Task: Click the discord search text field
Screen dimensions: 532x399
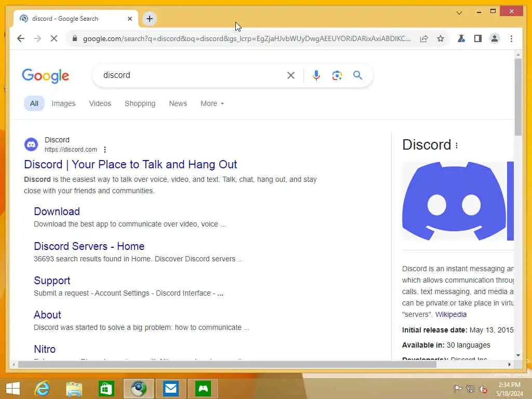Action: tap(192, 75)
